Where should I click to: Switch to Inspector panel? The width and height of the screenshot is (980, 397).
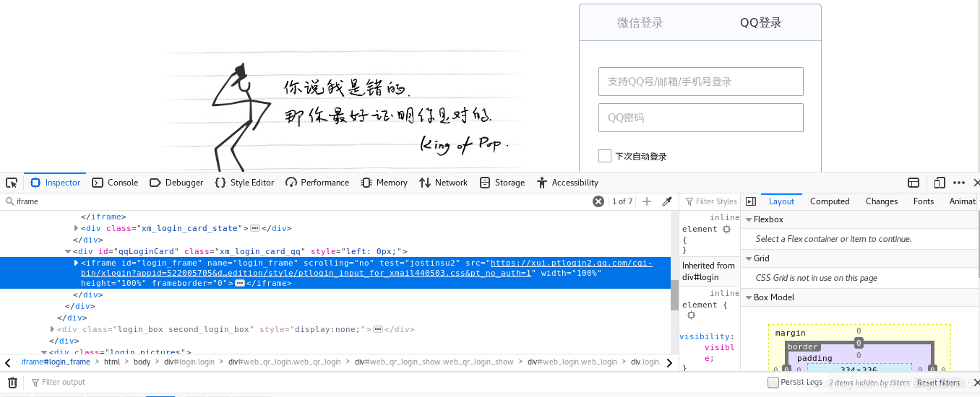point(55,183)
